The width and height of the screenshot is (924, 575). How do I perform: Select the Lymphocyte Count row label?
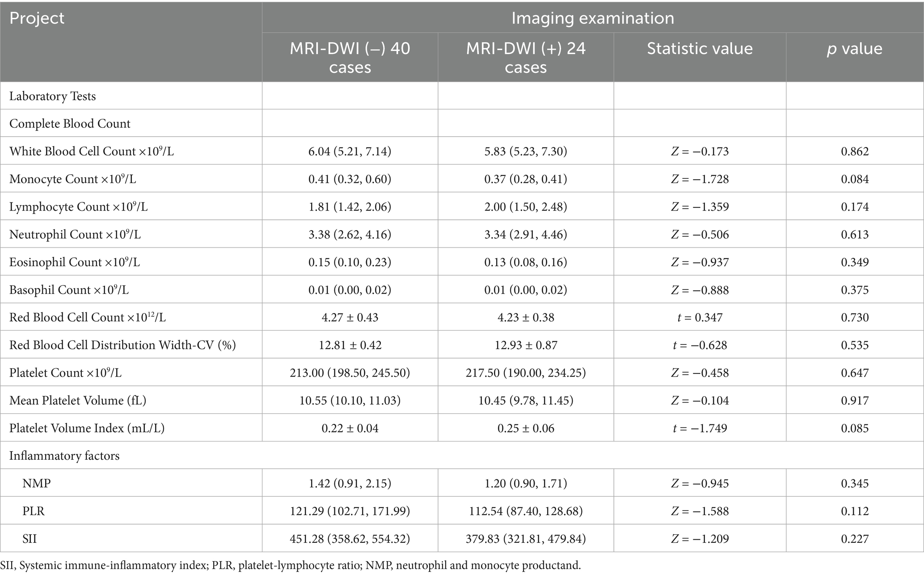coord(78,207)
